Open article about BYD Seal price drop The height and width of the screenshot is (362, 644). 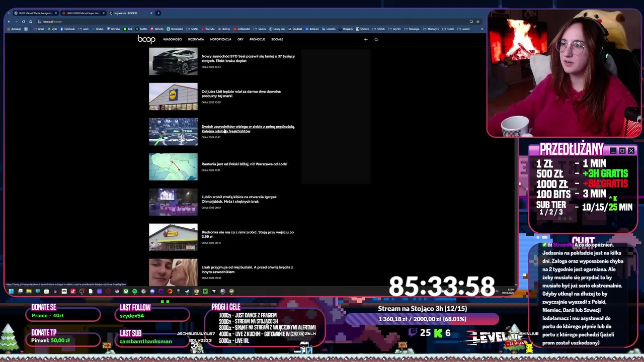tap(248, 58)
